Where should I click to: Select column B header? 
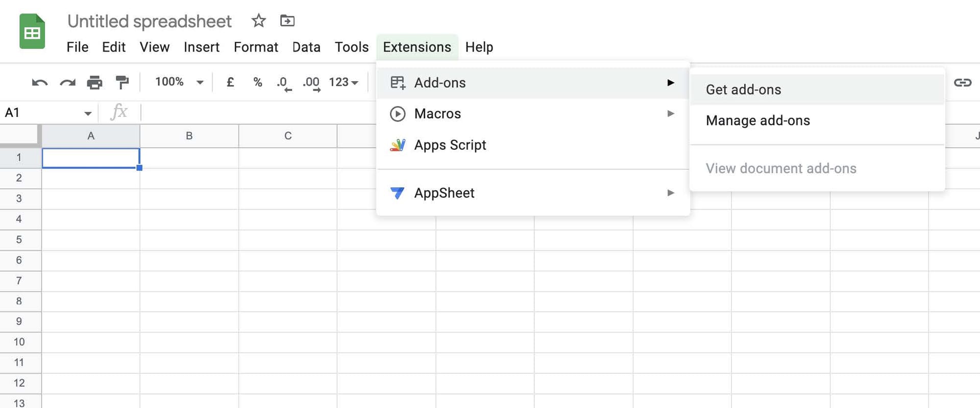tap(189, 136)
